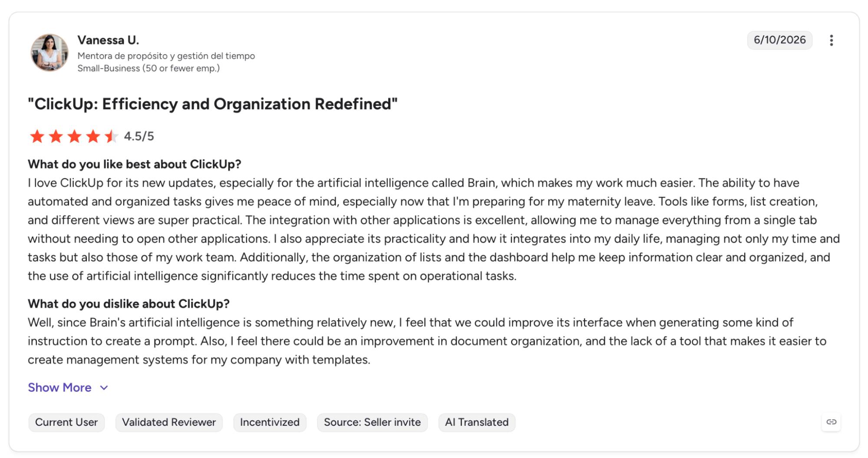This screenshot has width=868, height=458.
Task: Click the fourth red rating star
Action: click(93, 136)
